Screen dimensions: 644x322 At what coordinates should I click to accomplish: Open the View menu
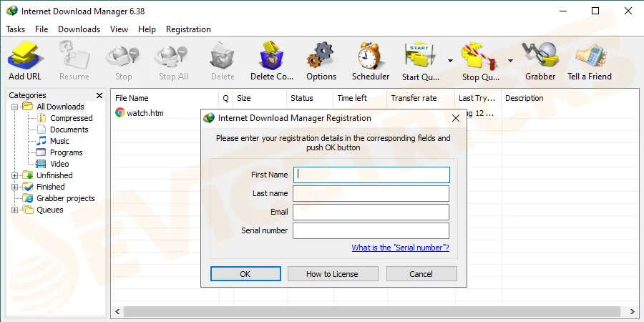coord(119,29)
